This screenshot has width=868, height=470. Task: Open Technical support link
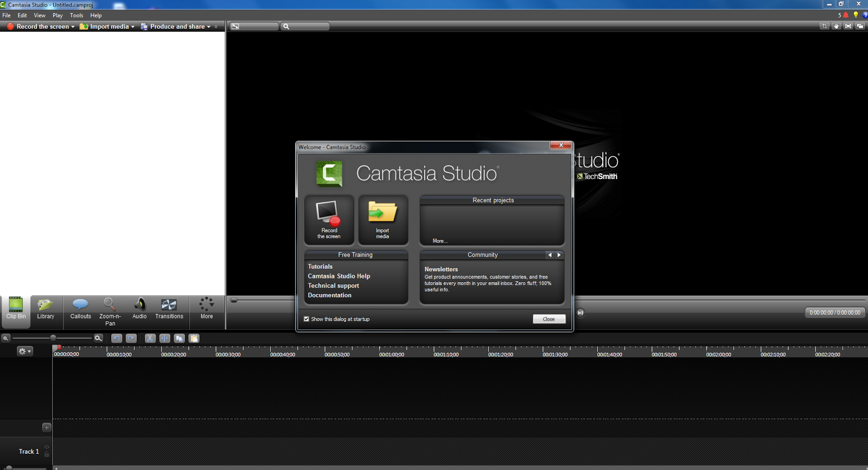point(334,286)
